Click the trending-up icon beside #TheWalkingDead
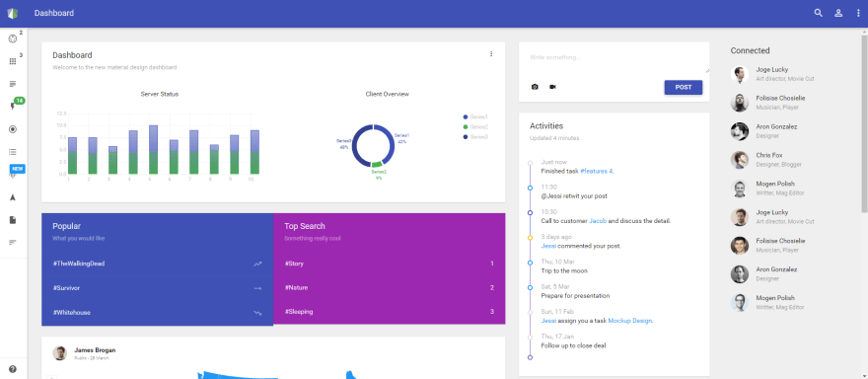Viewport: 868px width, 379px height. coord(257,265)
